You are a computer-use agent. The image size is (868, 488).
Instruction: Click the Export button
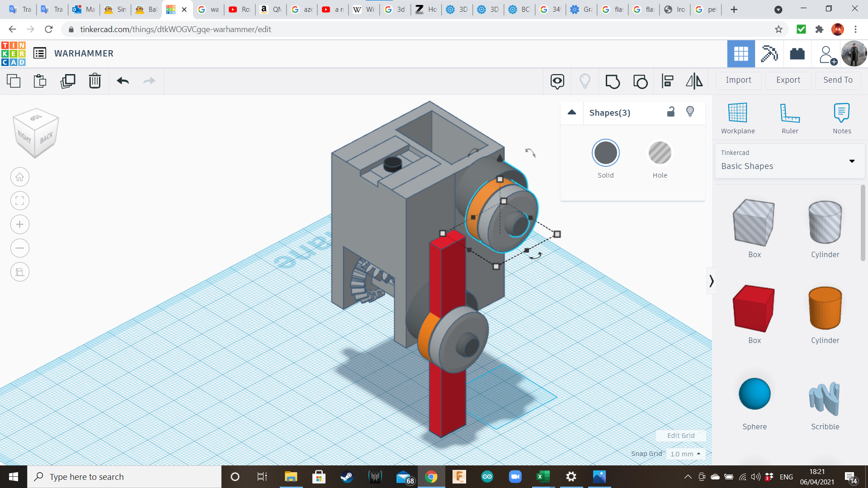[x=788, y=80]
